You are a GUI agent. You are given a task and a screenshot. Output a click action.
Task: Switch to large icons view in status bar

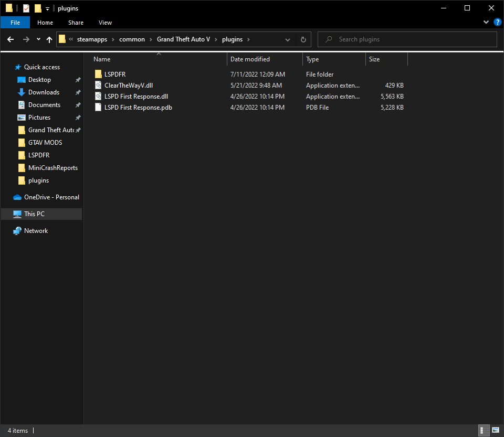click(x=495, y=430)
